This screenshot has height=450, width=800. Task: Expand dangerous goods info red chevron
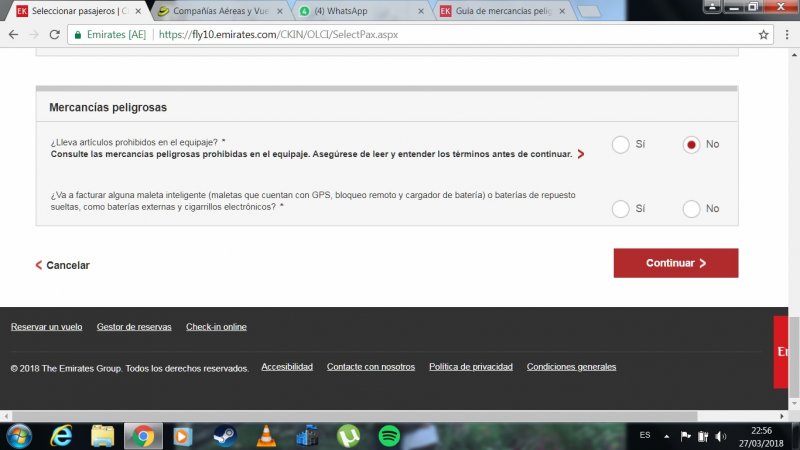pos(581,155)
